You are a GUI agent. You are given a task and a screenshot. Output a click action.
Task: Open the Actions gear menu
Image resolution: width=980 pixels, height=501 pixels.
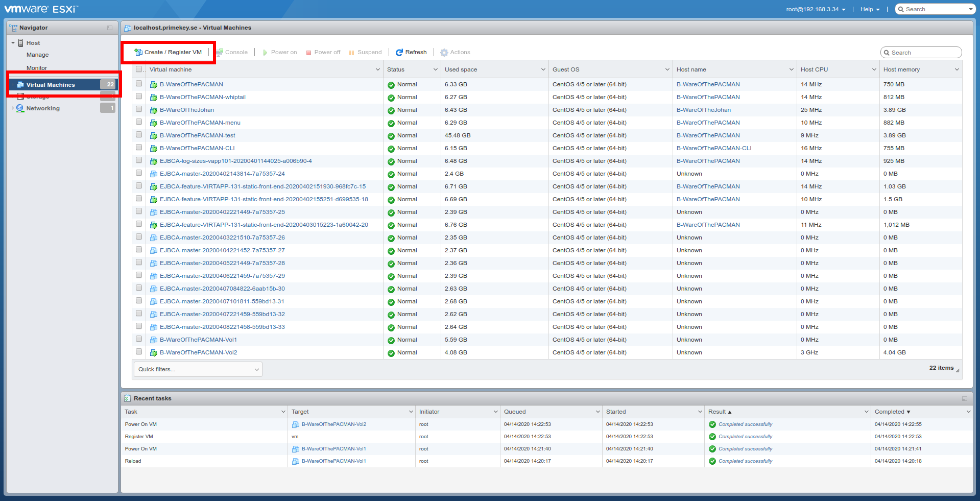[x=455, y=52]
